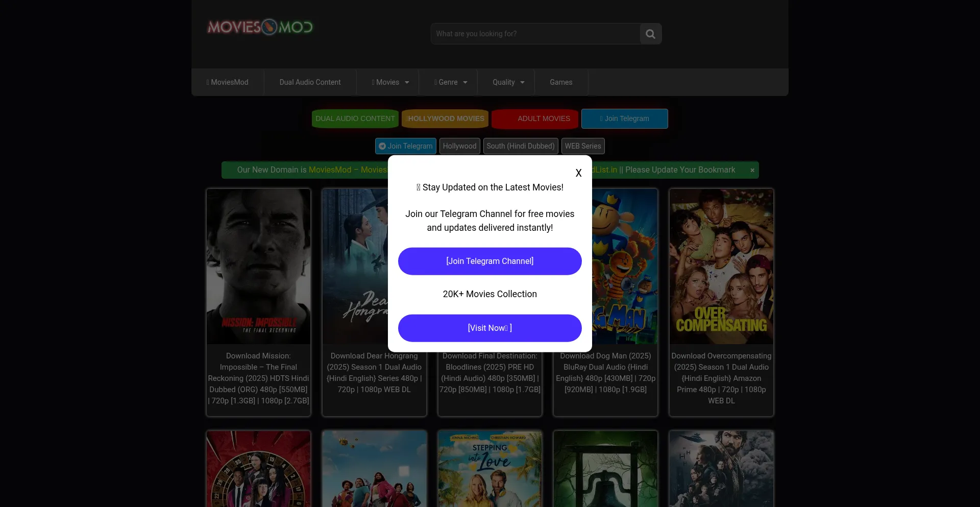This screenshot has height=507, width=980.
Task: Click the search magnifier icon button
Action: tap(650, 34)
